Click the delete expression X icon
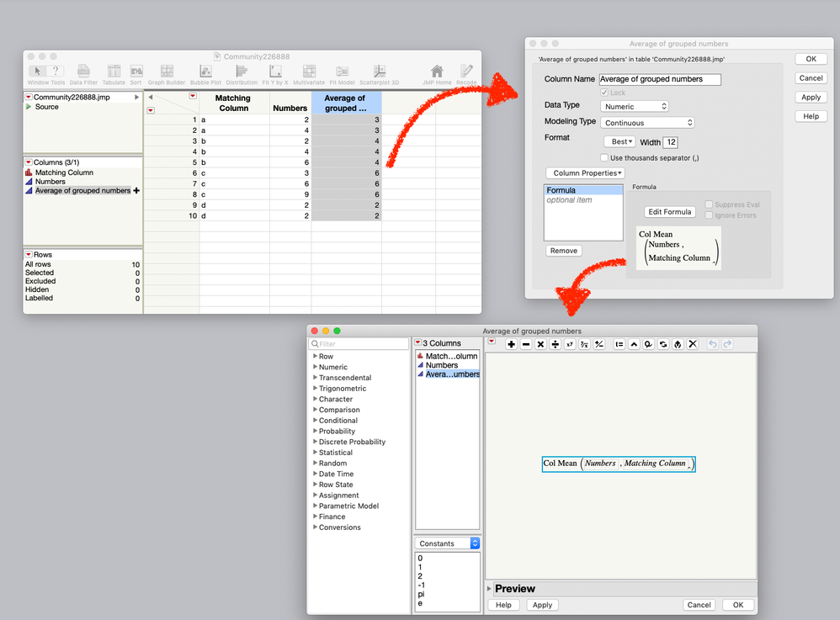 coord(693,344)
